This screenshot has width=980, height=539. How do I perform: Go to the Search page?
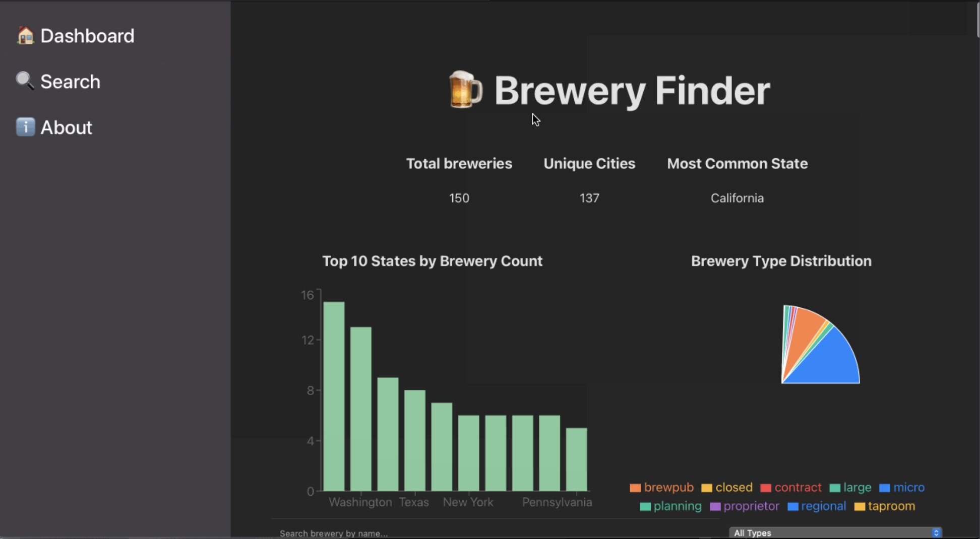pos(58,81)
